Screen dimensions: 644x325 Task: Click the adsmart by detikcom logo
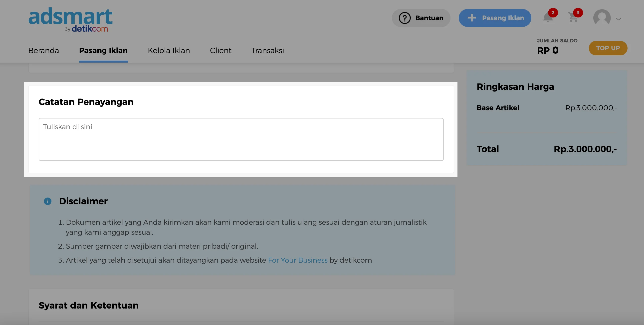click(70, 19)
